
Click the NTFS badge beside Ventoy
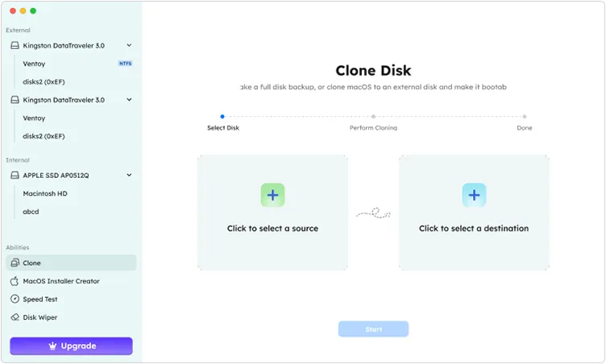point(125,64)
